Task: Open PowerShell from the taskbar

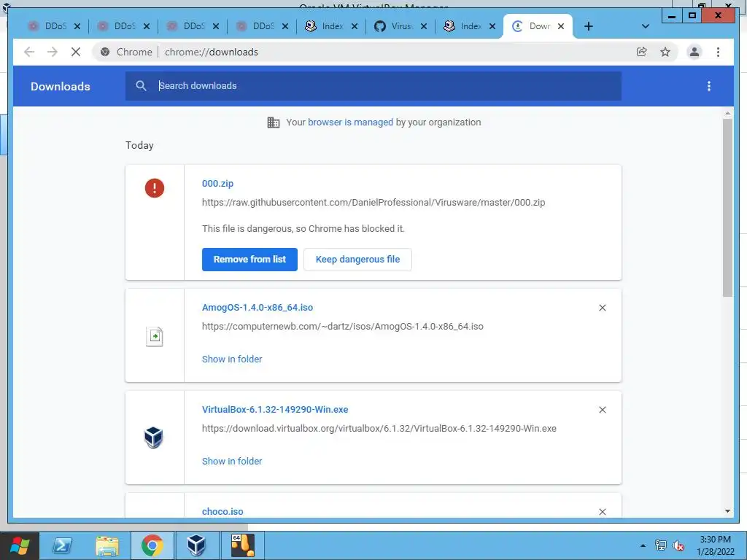Action: (62, 545)
